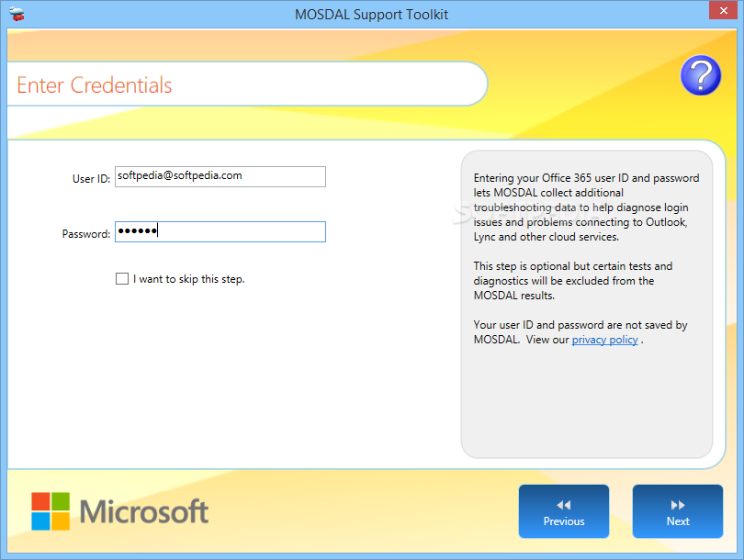
Task: Click 'This step is optional' paragraph text
Action: [573, 281]
